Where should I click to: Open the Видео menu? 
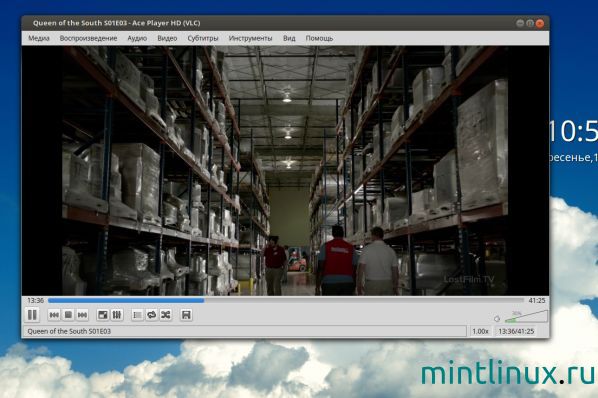point(167,38)
